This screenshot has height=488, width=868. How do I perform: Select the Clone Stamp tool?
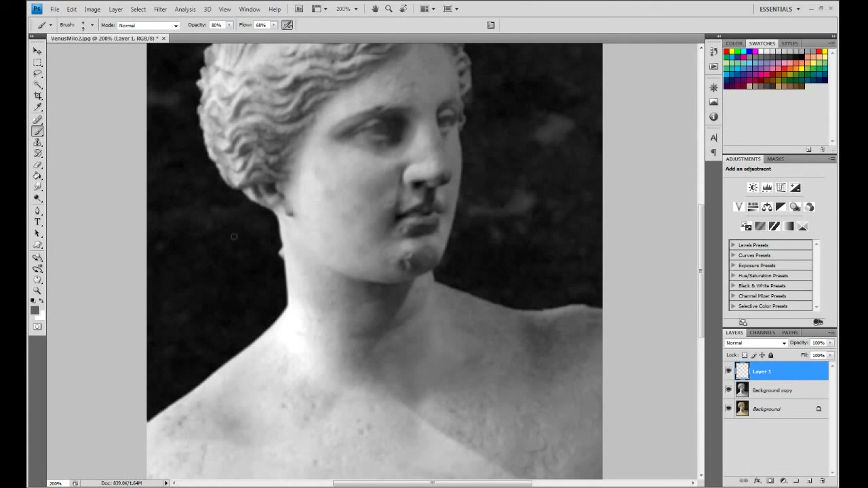pyautogui.click(x=37, y=142)
